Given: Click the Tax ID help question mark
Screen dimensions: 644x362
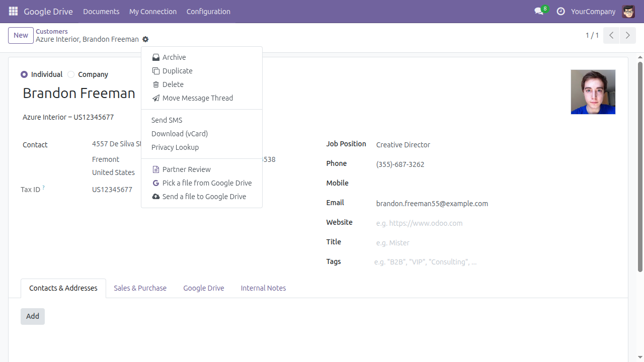Looking at the screenshot, I should point(43,188).
